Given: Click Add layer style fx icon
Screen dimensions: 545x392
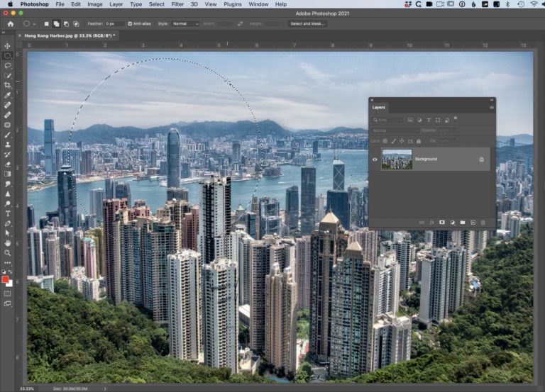Looking at the screenshot, I should (x=431, y=222).
